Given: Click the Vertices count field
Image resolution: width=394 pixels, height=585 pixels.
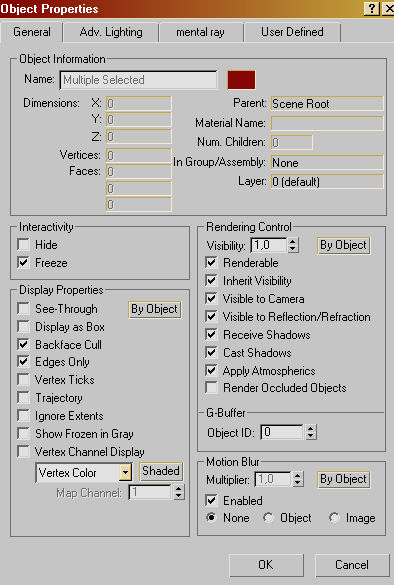Looking at the screenshot, I should point(139,155).
